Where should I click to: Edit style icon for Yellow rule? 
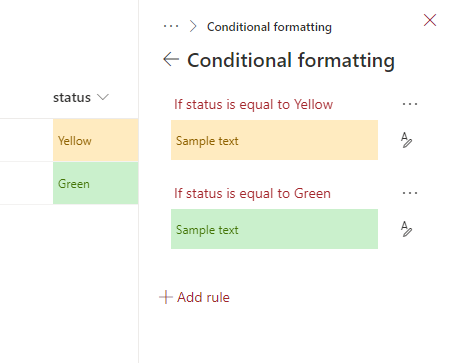[406, 140]
